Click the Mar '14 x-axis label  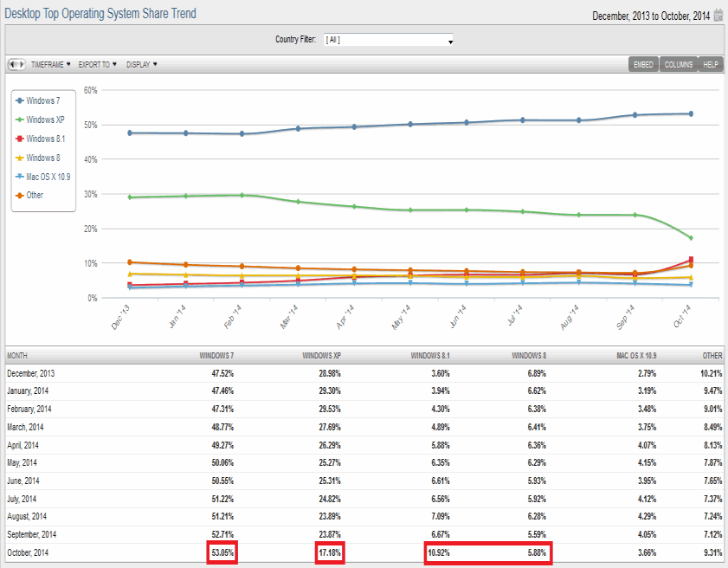[x=289, y=317]
